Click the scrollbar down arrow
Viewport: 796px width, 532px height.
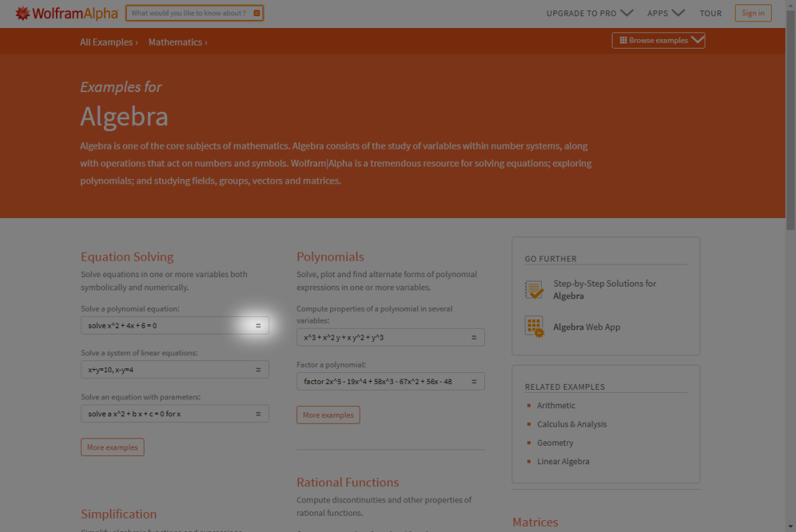click(x=790, y=527)
